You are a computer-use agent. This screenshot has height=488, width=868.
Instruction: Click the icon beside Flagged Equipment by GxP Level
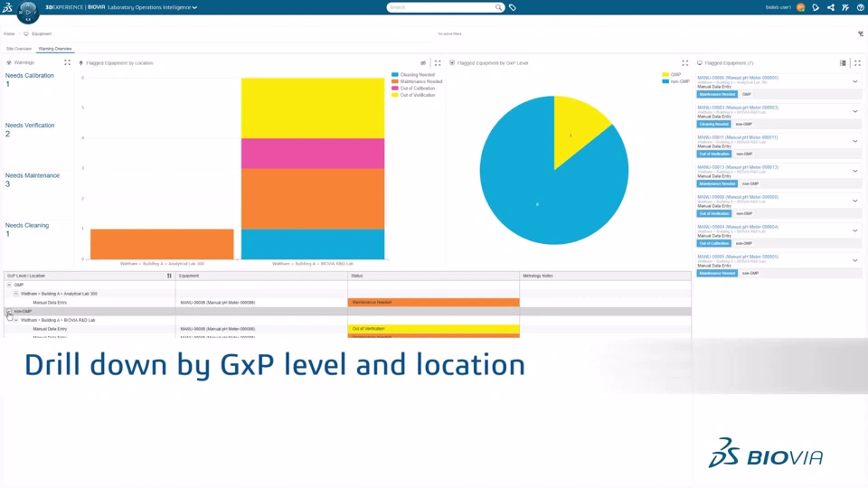pos(452,63)
